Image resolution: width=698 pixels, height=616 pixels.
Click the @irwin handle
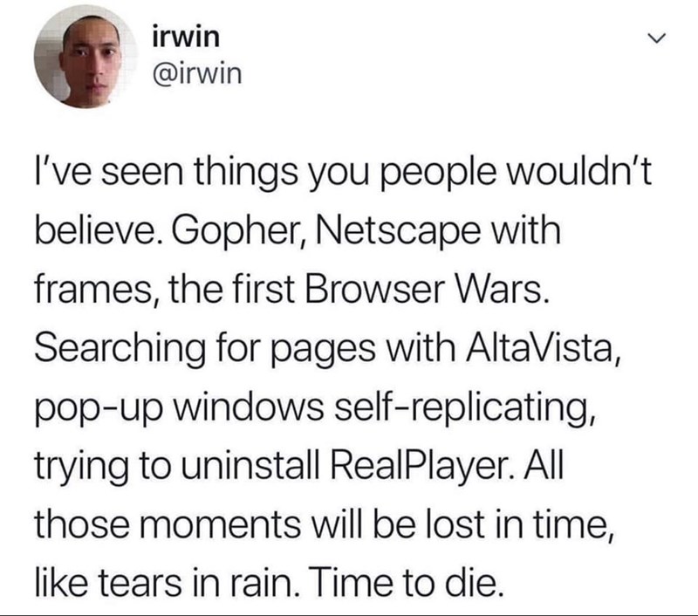(197, 74)
